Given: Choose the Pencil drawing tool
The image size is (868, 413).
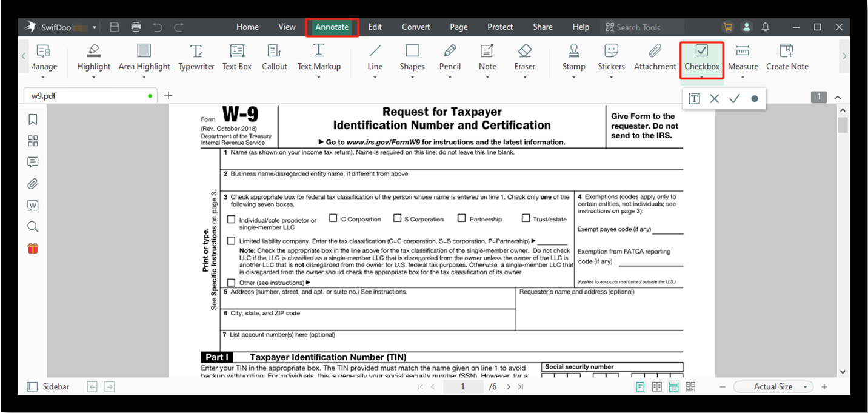Looking at the screenshot, I should 450,57.
